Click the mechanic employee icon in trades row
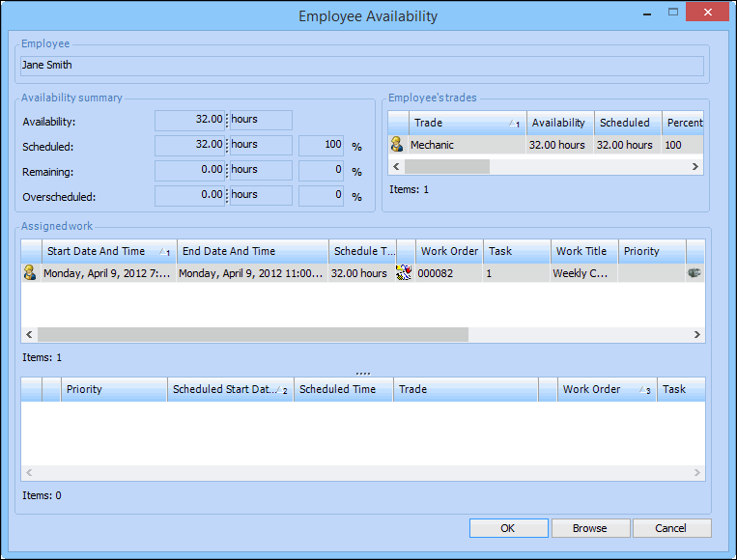This screenshot has width=737, height=560. [397, 144]
